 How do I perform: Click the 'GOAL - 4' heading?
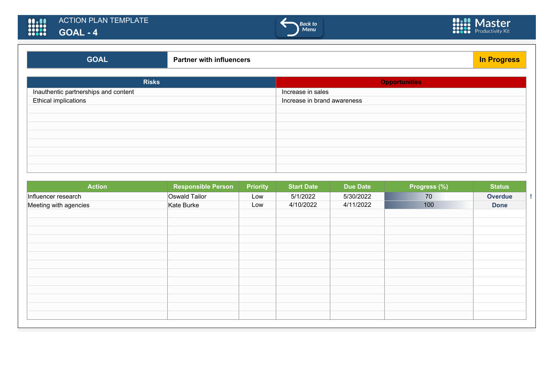point(78,33)
